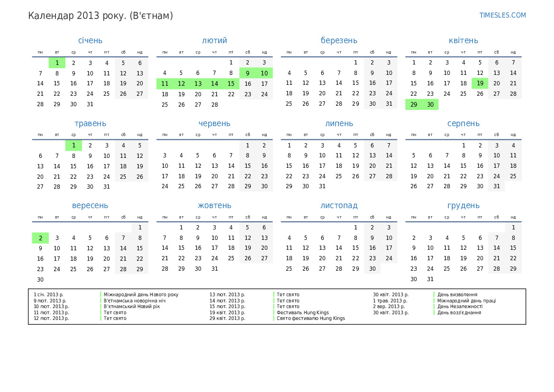Image resolution: width=554 pixels, height=392 pixels.
Task: Click highlighted 14 in лютий
Action: coord(215,84)
